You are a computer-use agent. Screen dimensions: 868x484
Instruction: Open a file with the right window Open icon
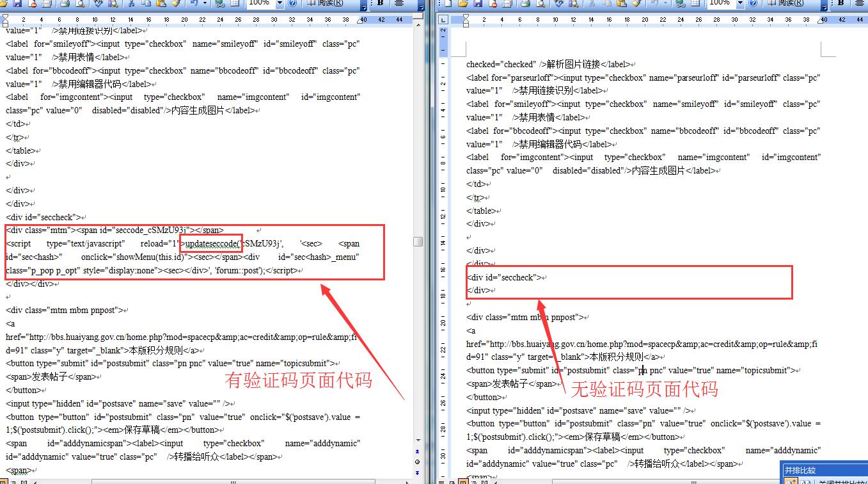pos(462,3)
